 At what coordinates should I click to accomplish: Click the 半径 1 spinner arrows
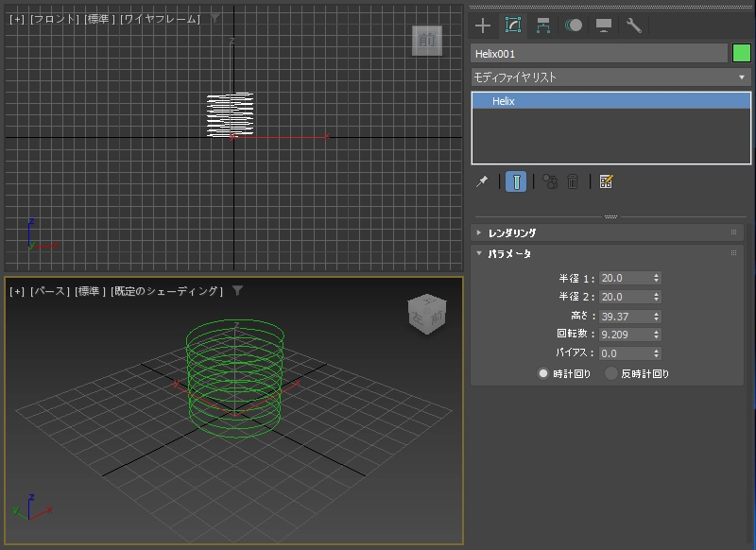click(x=656, y=278)
